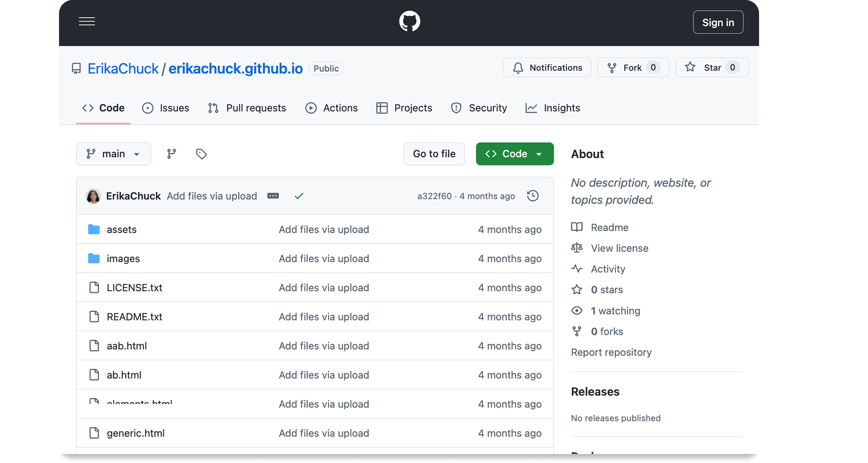Open the assets folder
868x463 pixels.
coord(121,229)
